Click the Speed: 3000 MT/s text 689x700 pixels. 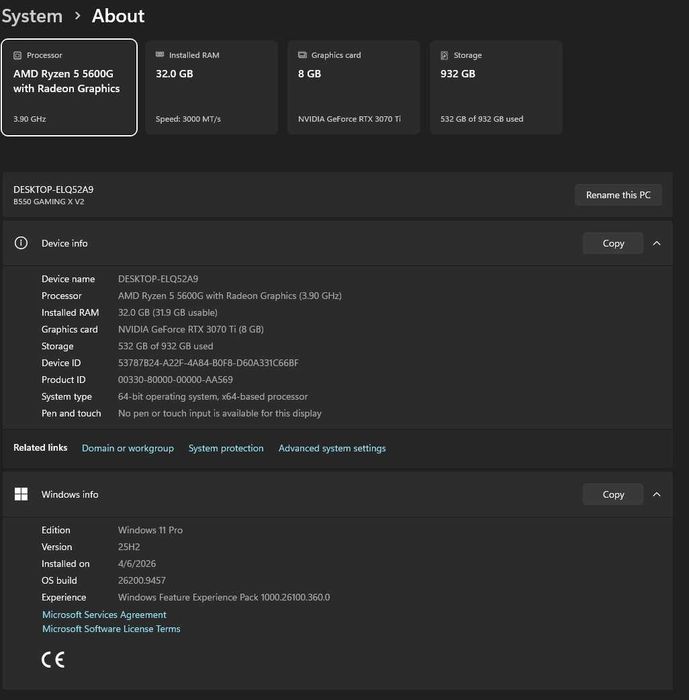188,119
